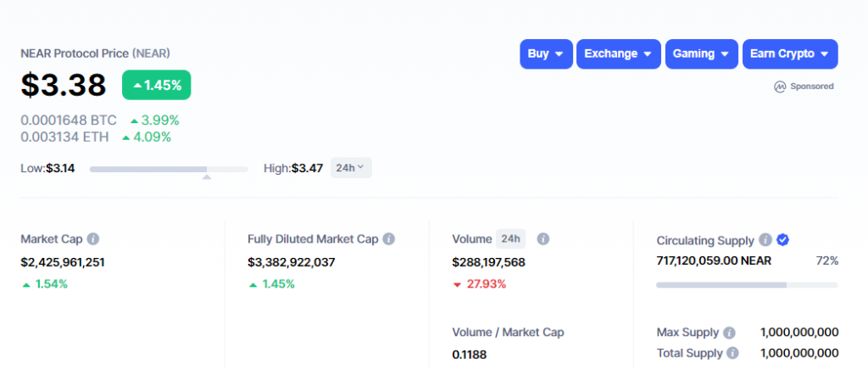This screenshot has height=387, width=868.
Task: Click the 0.003134 ETH value
Action: [x=64, y=137]
